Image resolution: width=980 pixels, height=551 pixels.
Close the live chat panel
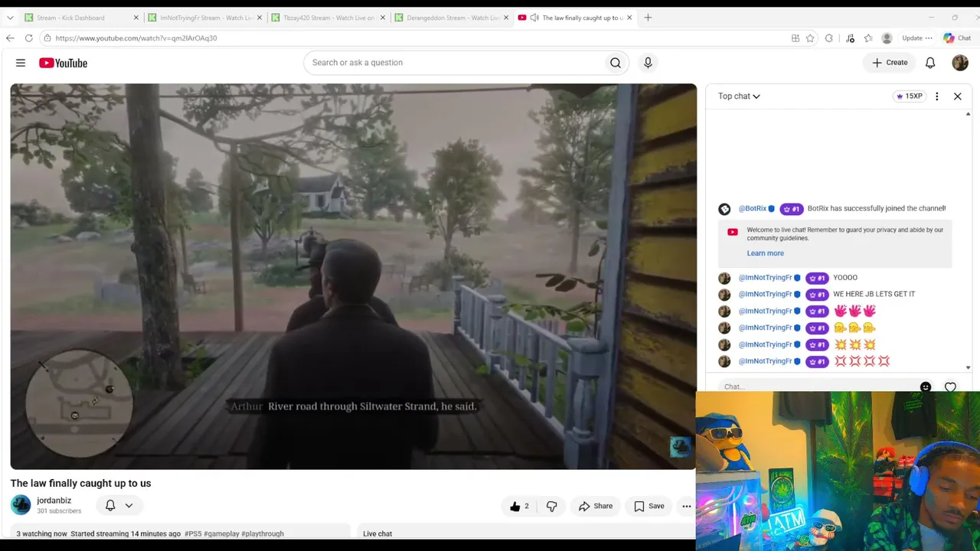point(957,96)
